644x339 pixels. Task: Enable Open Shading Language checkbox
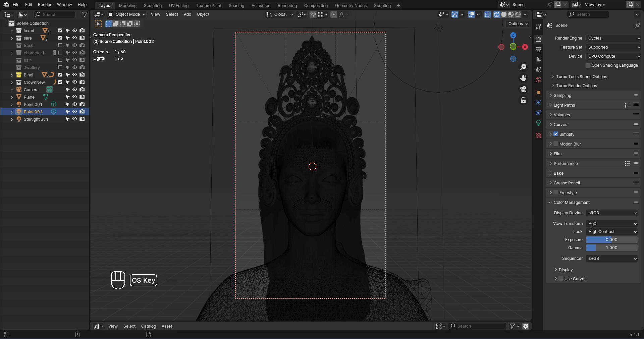(588, 65)
